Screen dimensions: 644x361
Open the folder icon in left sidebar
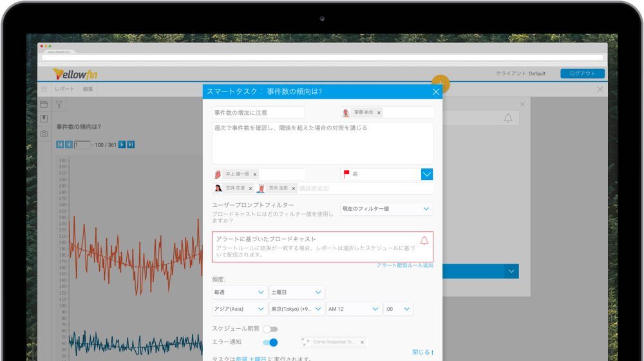point(44,104)
